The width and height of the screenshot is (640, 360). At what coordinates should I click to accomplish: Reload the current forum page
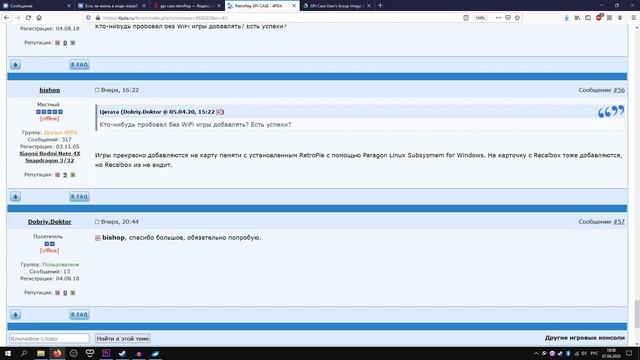[x=28, y=18]
